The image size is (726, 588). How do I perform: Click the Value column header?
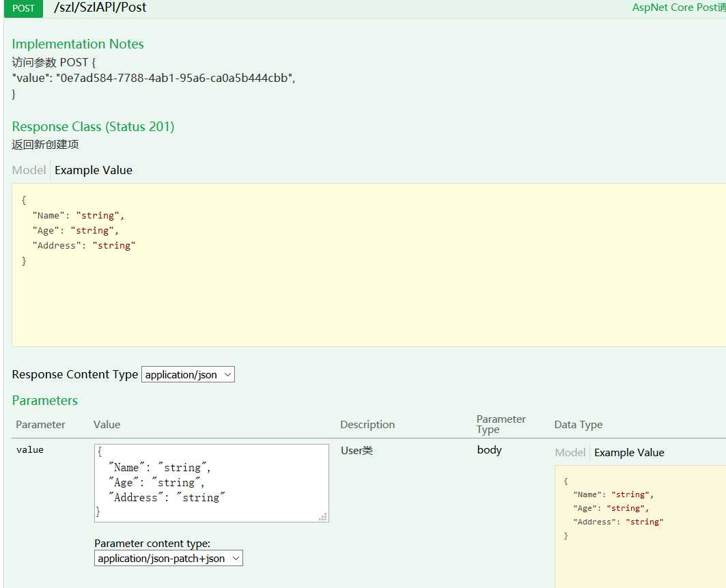(107, 425)
